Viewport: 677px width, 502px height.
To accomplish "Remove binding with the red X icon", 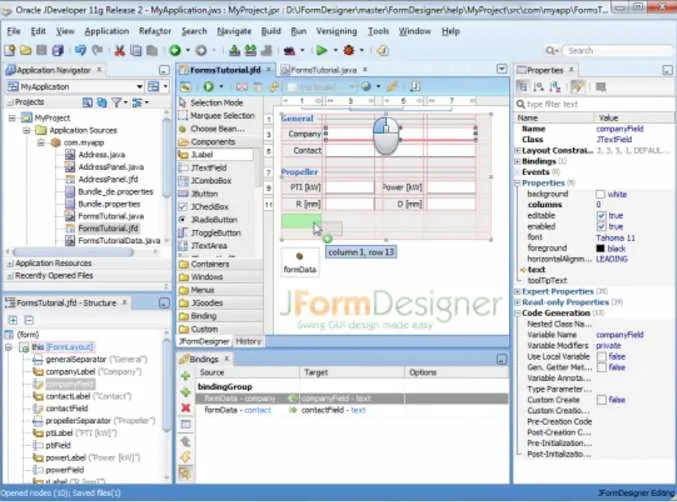I will pyautogui.click(x=186, y=407).
